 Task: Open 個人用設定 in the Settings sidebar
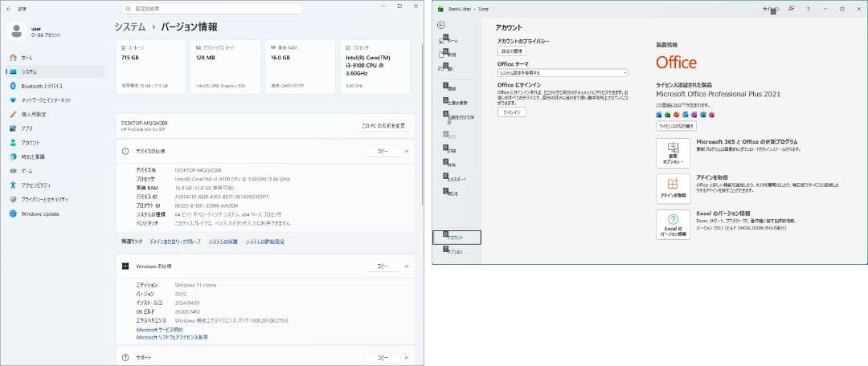pos(55,115)
